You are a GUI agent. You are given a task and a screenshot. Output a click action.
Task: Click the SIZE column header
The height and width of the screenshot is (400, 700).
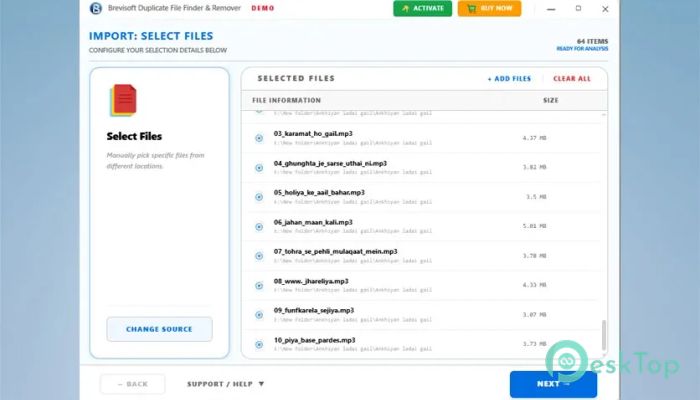[550, 100]
